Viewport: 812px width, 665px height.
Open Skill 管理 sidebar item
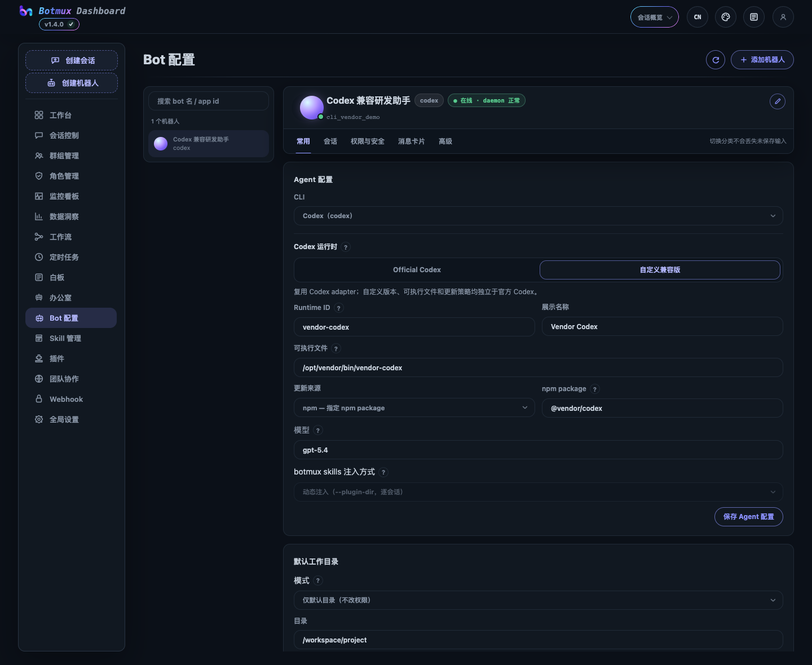[x=71, y=338]
